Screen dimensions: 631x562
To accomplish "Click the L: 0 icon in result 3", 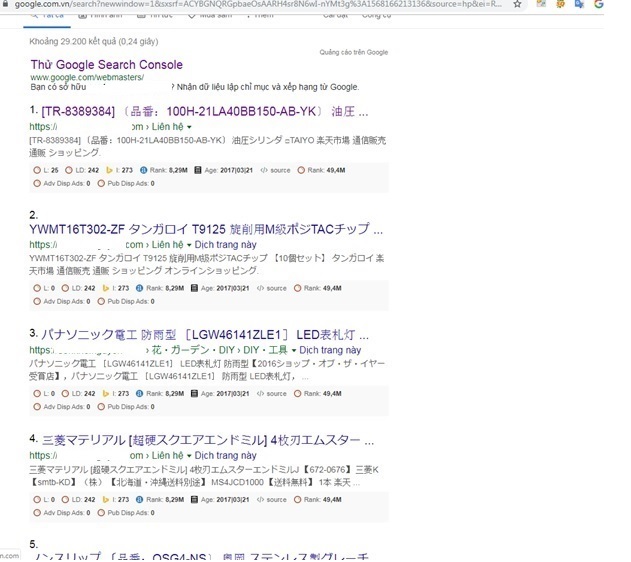I will (x=37, y=394).
